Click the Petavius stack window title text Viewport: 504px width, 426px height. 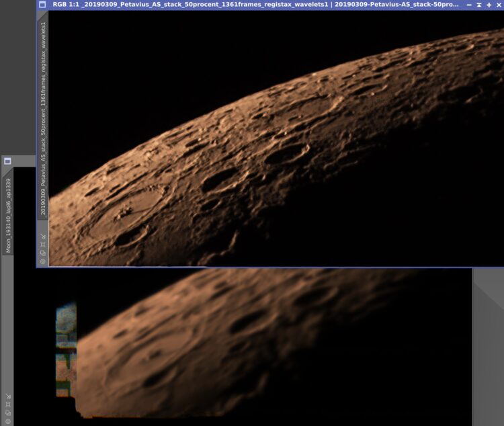pyautogui.click(x=255, y=5)
